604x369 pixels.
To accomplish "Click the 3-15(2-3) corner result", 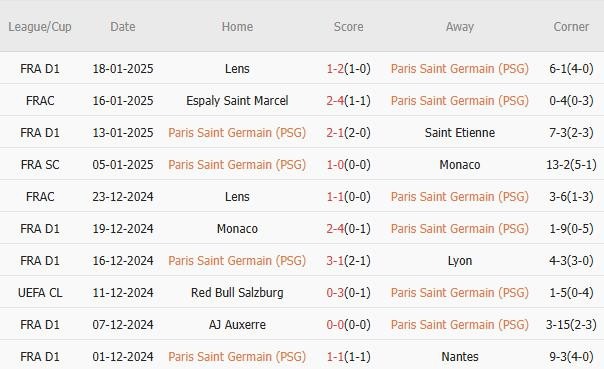I will (571, 324).
